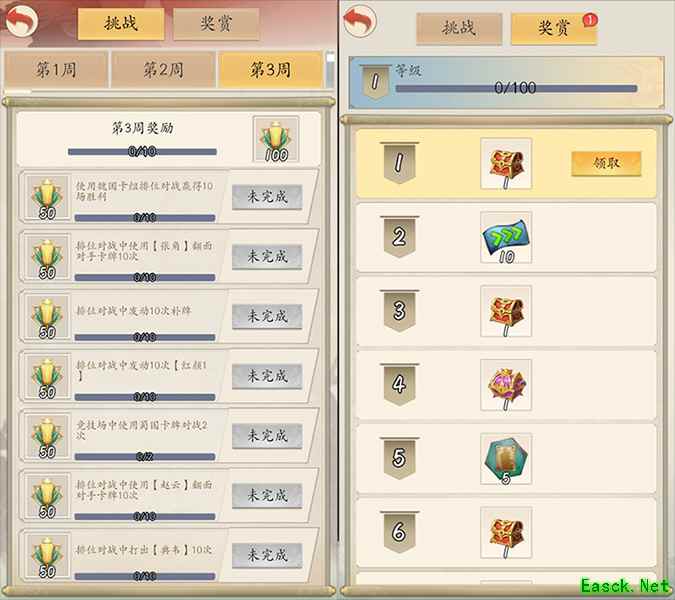Viewport: 675px width, 600px height.
Task: Tap the level 1 treasure chest reward
Action: pyautogui.click(x=506, y=164)
